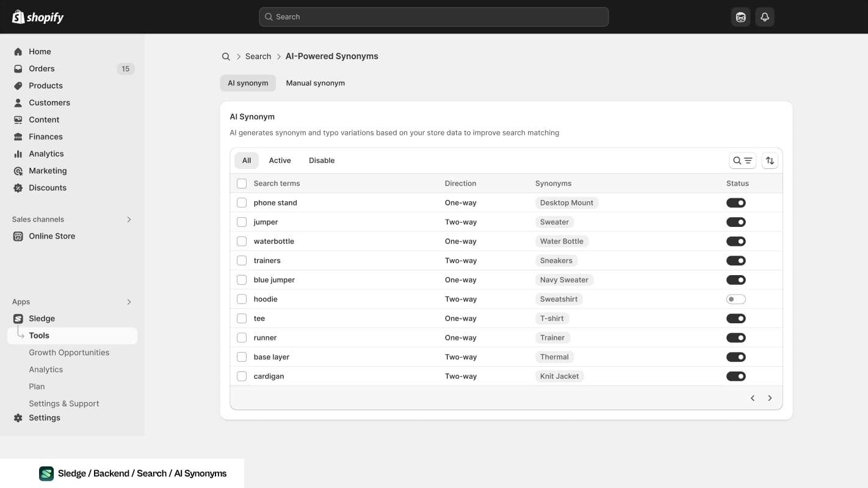The width and height of the screenshot is (868, 488).
Task: Click the Shopify logo
Action: pos(38,17)
